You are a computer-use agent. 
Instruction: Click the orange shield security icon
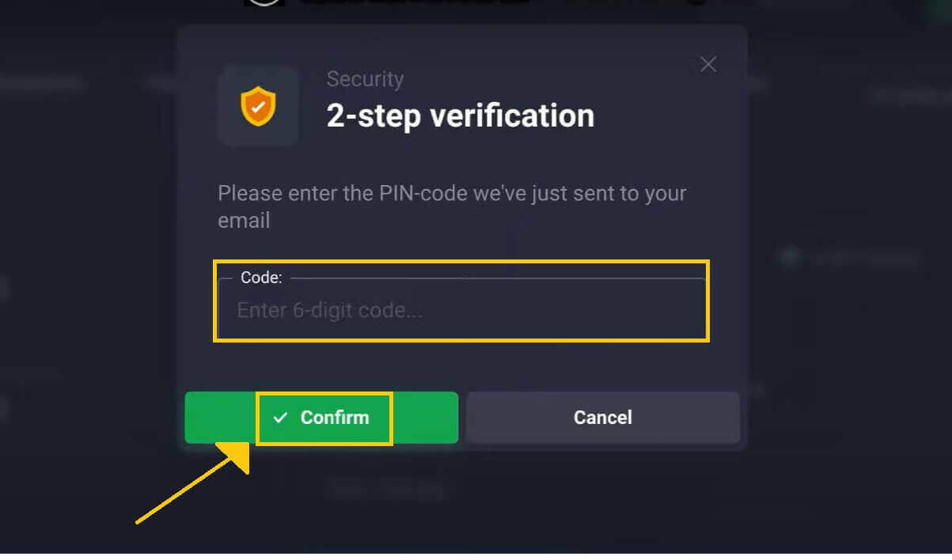tap(258, 106)
